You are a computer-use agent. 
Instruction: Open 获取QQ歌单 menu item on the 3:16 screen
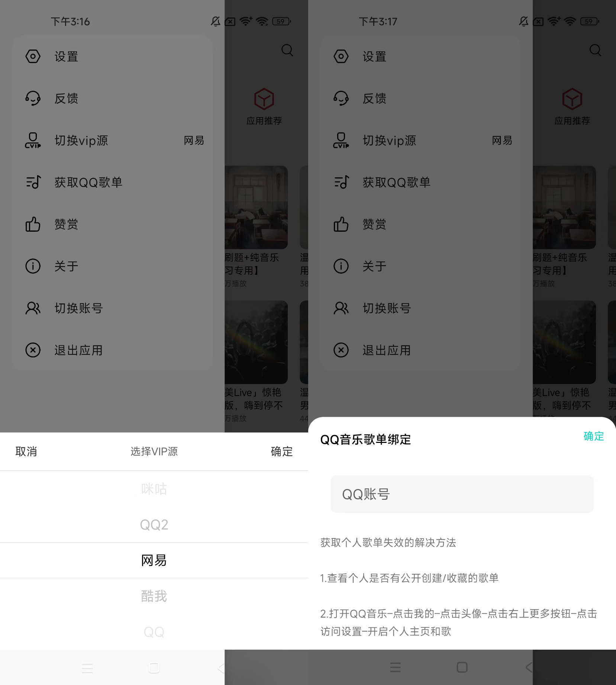coord(88,182)
